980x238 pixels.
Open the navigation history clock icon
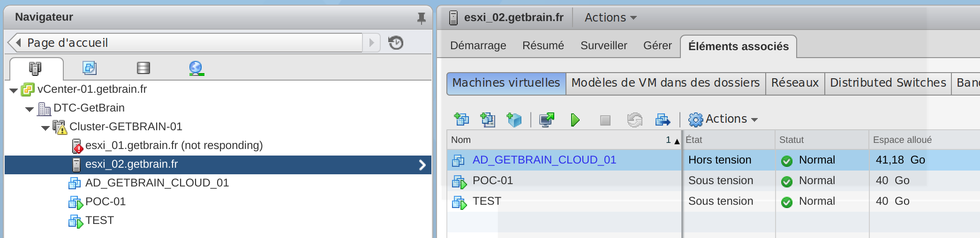pos(396,43)
